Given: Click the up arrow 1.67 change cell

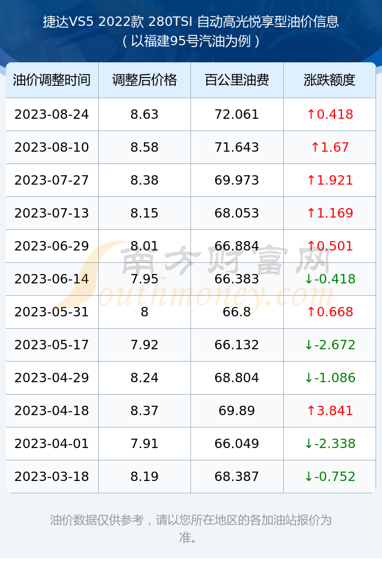Looking at the screenshot, I should tap(330, 148).
